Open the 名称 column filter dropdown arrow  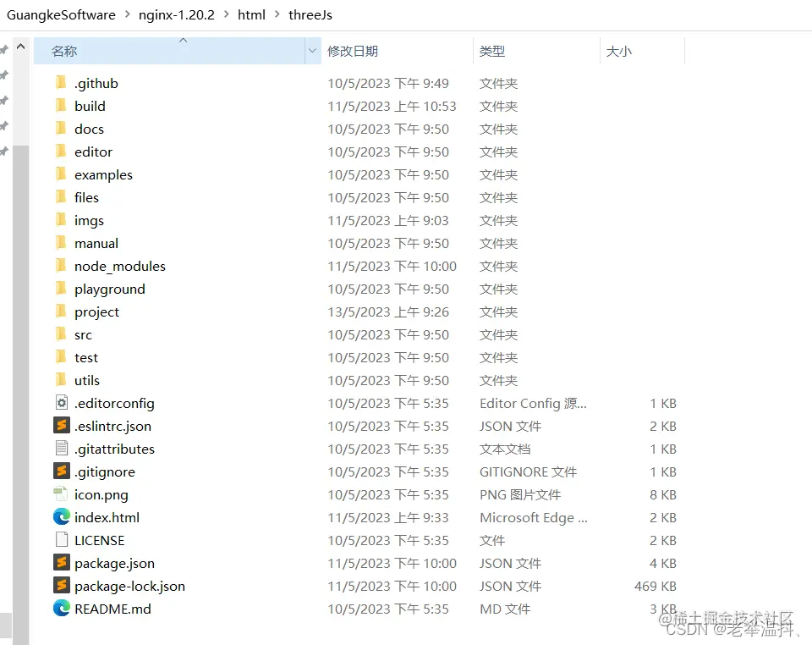[x=312, y=51]
